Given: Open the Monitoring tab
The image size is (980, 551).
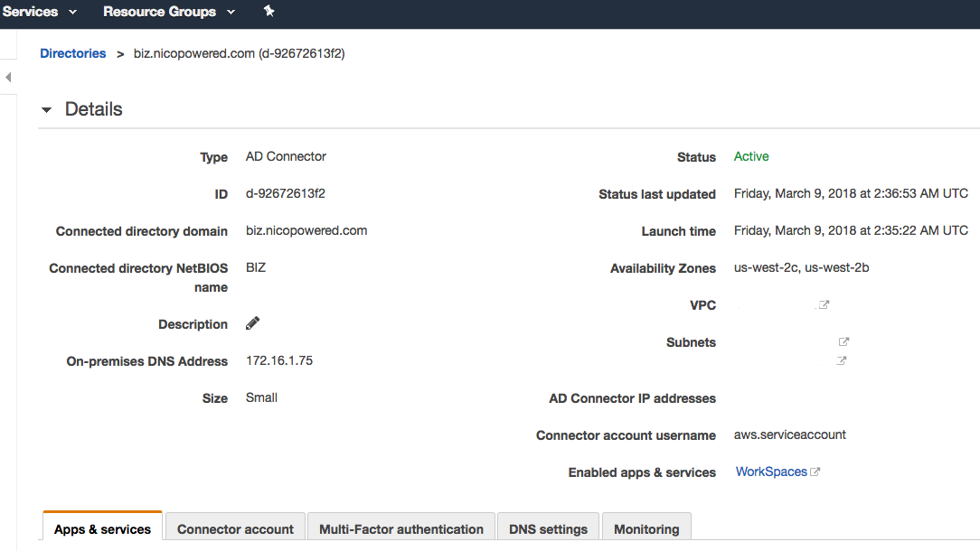Looking at the screenshot, I should click(x=646, y=529).
